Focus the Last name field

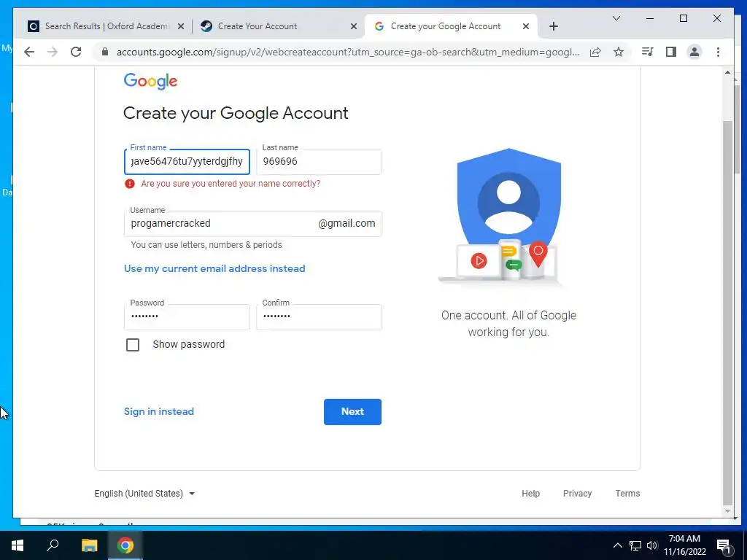pos(319,161)
